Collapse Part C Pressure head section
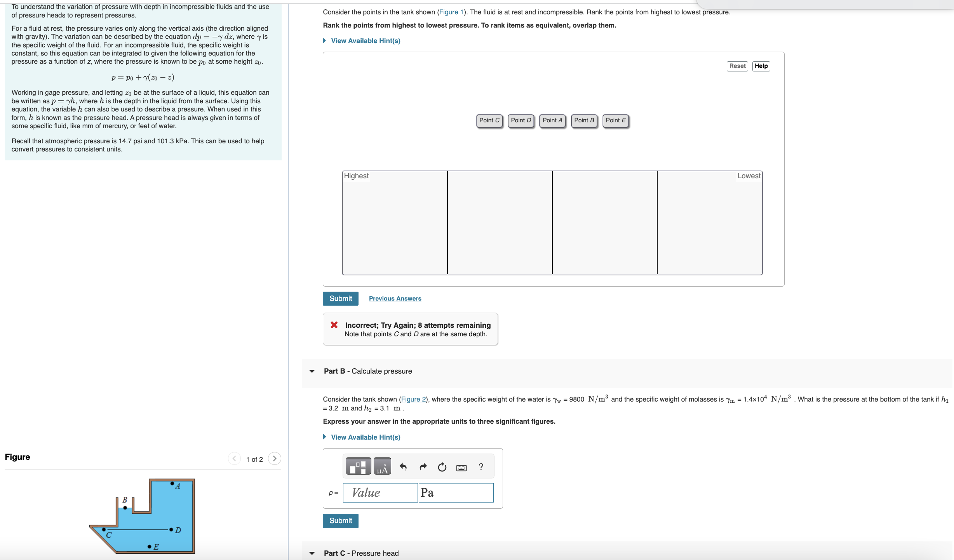The width and height of the screenshot is (954, 560). (x=312, y=553)
